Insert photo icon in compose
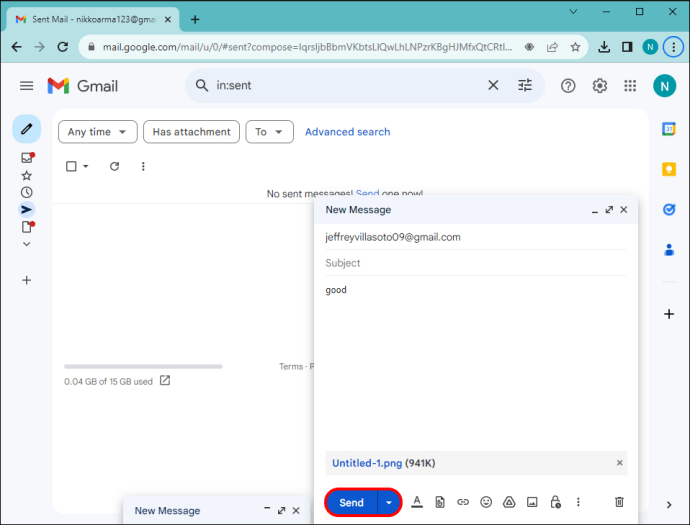 532,502
